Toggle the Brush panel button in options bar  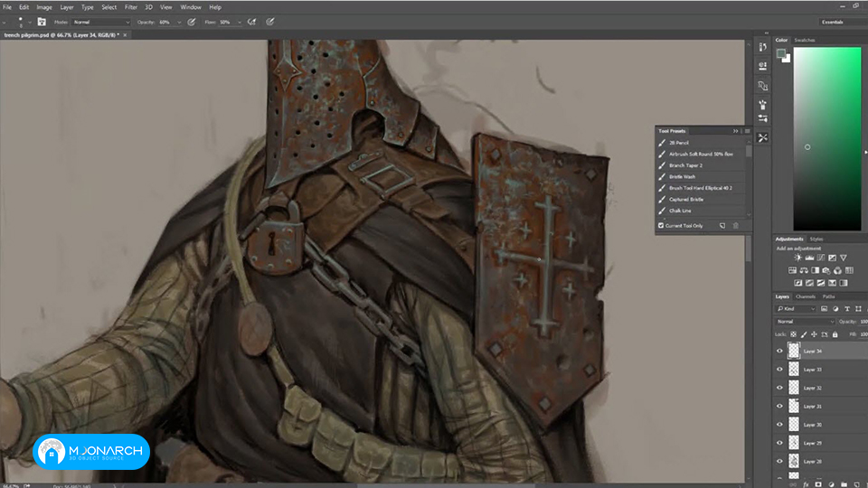pyautogui.click(x=42, y=22)
